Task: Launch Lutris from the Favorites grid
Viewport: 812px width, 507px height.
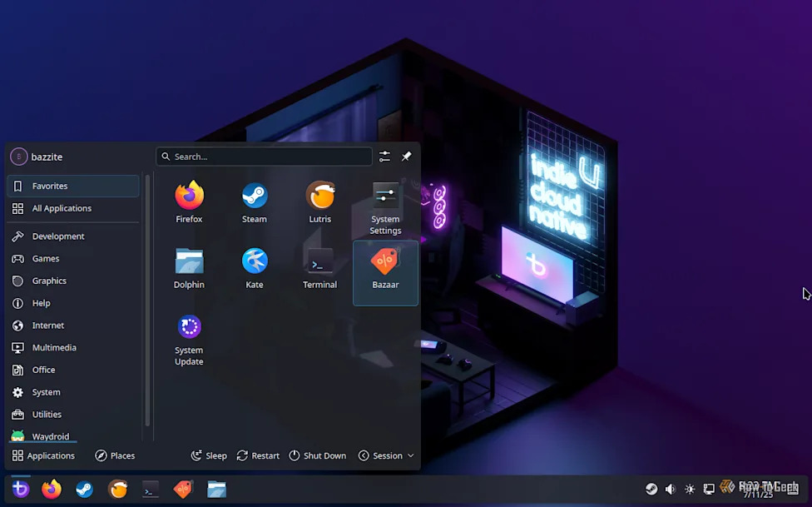Action: point(319,202)
